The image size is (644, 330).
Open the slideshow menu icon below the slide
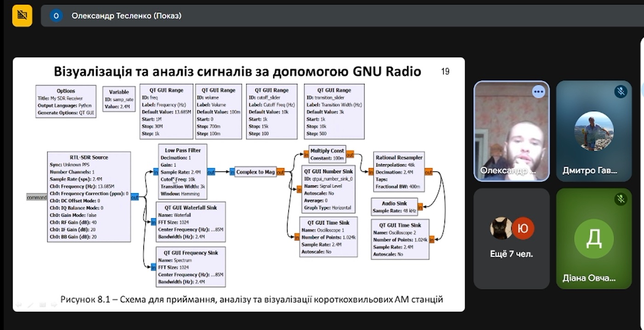pos(42,304)
